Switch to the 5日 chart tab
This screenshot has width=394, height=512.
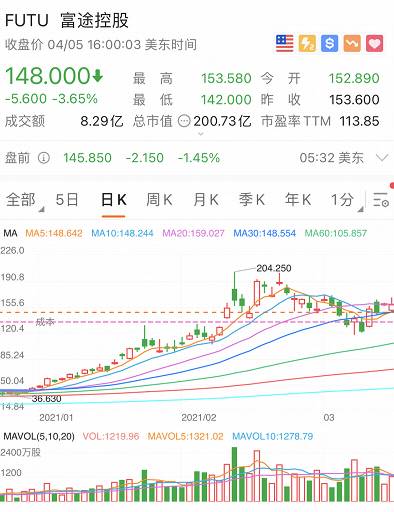[x=67, y=200]
